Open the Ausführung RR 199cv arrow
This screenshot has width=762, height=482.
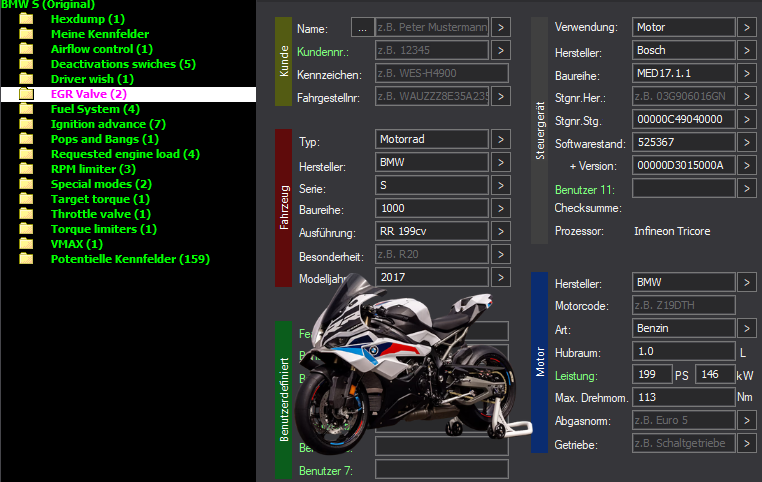coord(501,231)
